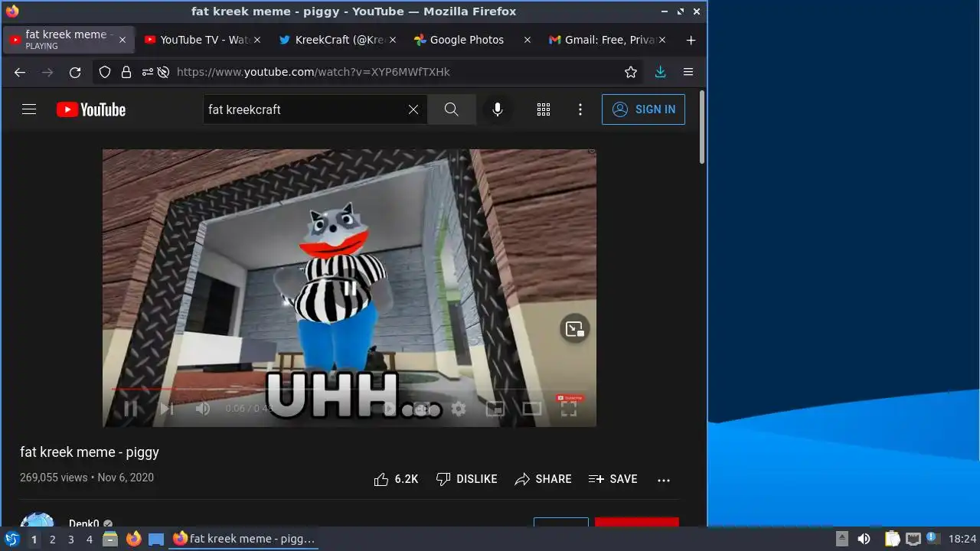Screen dimensions: 980x551
Task: Open the YouTube guide hamburger menu
Action: tap(29, 109)
